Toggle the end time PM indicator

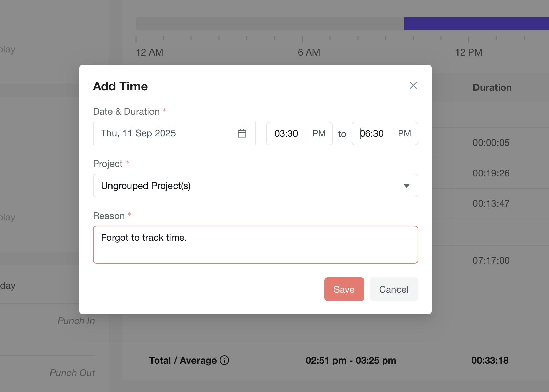(x=404, y=133)
